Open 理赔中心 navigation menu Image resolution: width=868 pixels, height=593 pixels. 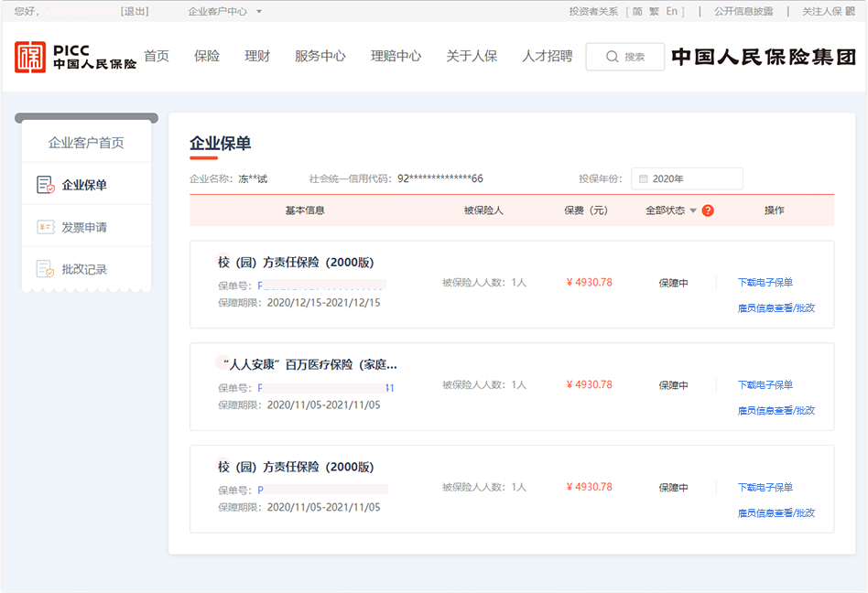(x=396, y=56)
